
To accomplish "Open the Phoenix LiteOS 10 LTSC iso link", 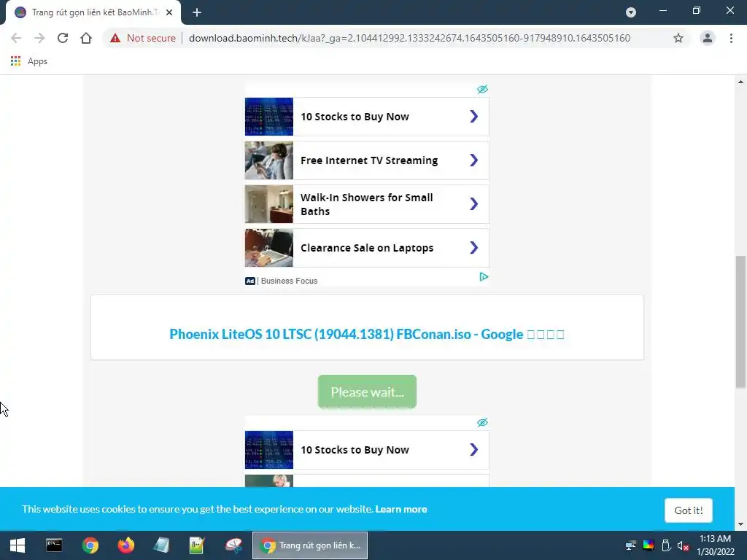I will [x=367, y=334].
